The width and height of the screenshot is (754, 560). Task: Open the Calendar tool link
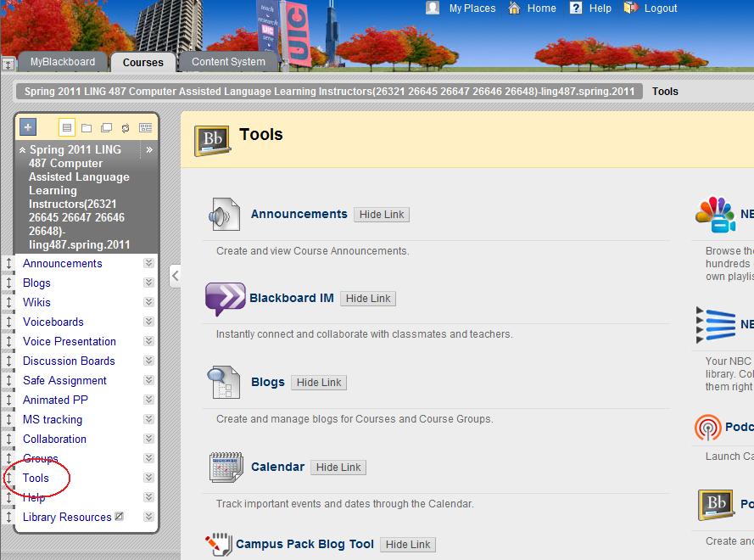[278, 467]
